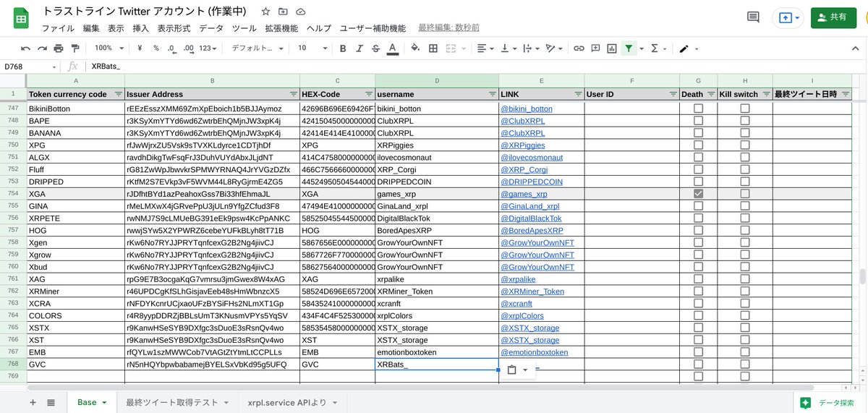The image size is (868, 413).
Task: Insert a comment from the toolbar
Action: pyautogui.click(x=595, y=48)
